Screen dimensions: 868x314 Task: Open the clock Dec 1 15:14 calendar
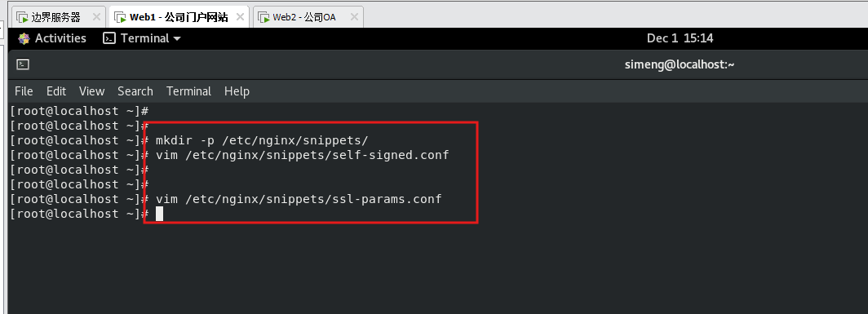point(680,38)
